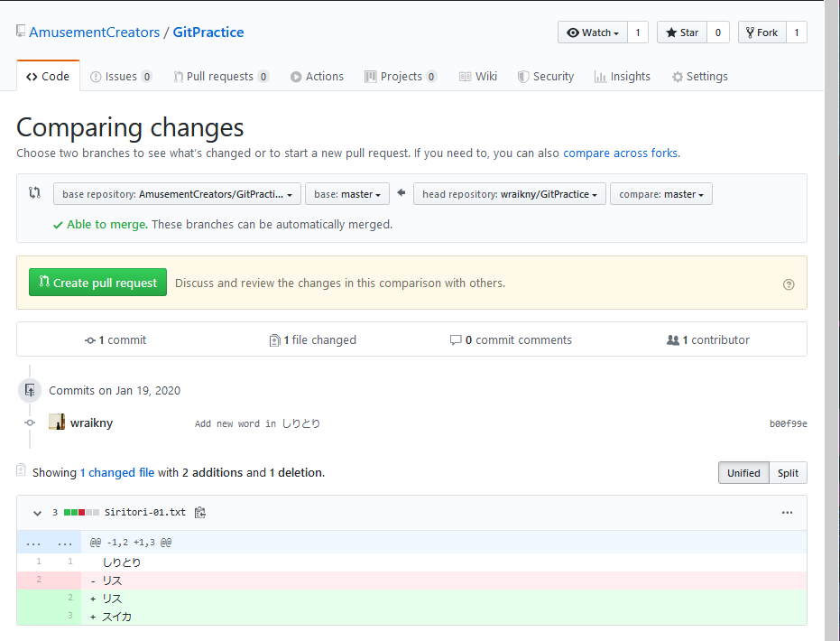Click the Siritori-01.txt file name
Screen dimensions: 840x641
[145, 513]
